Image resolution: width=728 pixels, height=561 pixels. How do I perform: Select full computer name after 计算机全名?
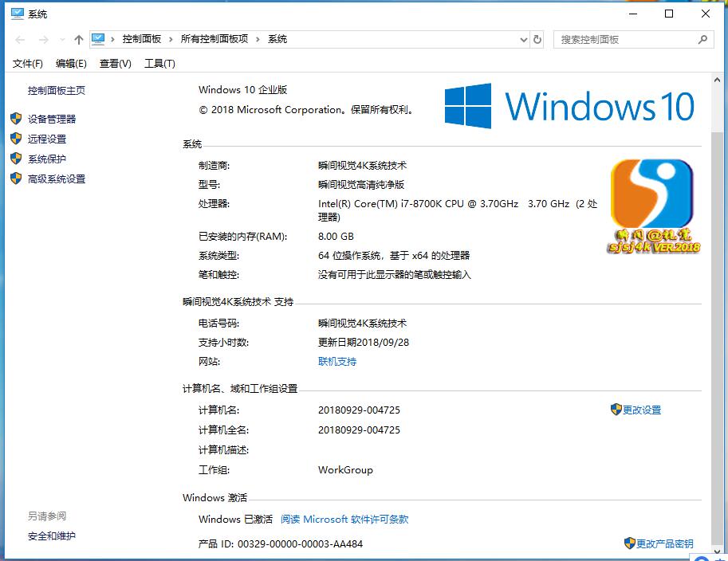click(x=359, y=430)
